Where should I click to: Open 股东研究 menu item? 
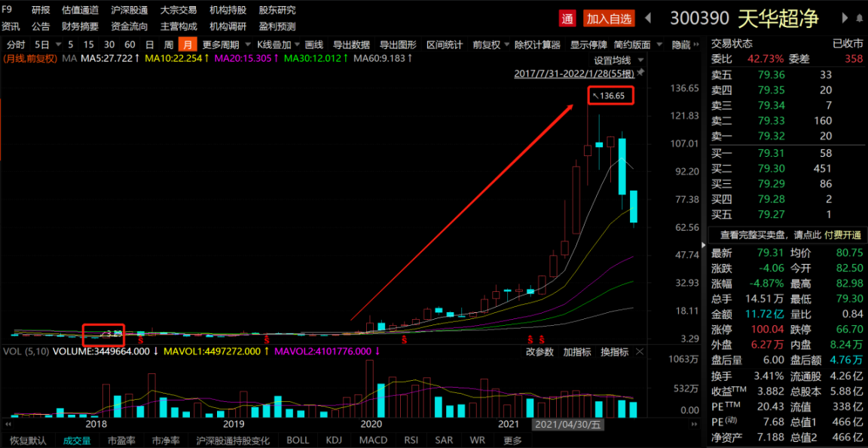coord(277,10)
